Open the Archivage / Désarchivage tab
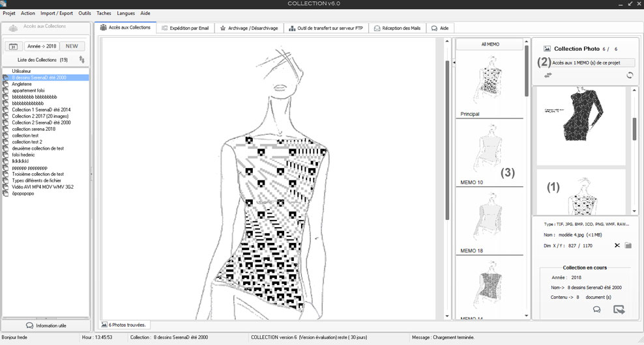Image resolution: width=644 pixels, height=345 pixels. click(249, 28)
